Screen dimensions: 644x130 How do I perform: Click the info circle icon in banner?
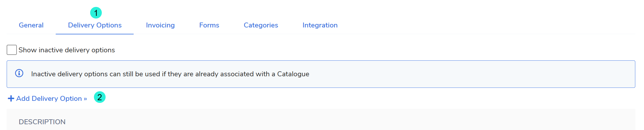[19, 73]
